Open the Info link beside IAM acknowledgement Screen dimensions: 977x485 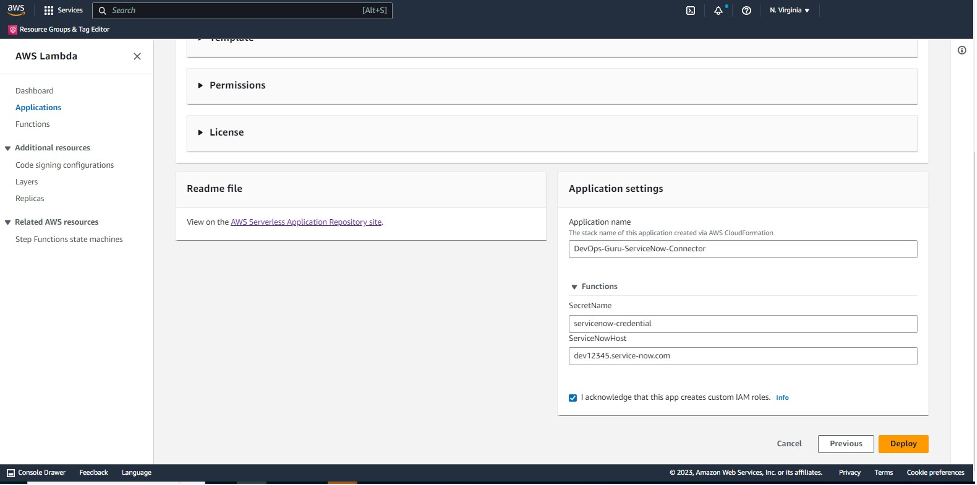click(x=782, y=398)
